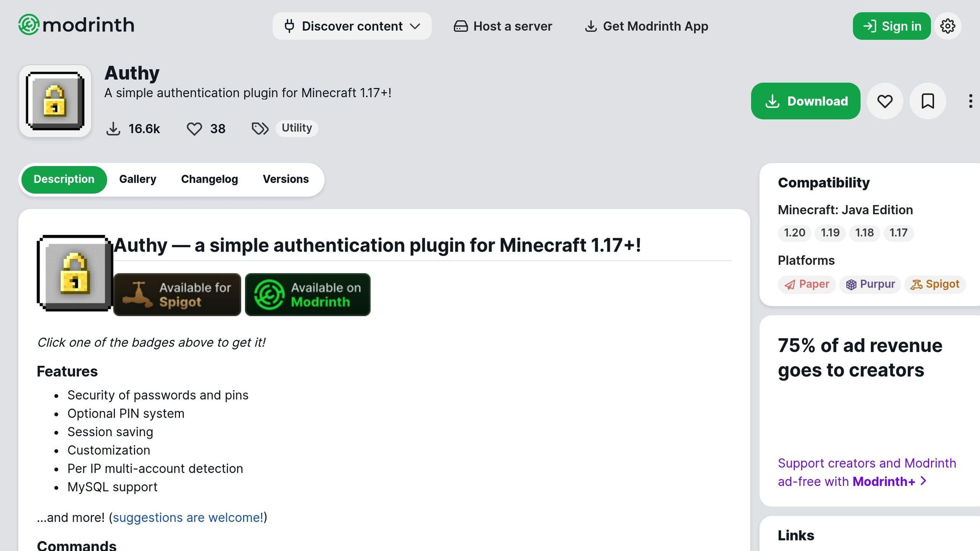Click the Paper platform tag
Viewport: 980px width, 551px height.
(x=807, y=284)
